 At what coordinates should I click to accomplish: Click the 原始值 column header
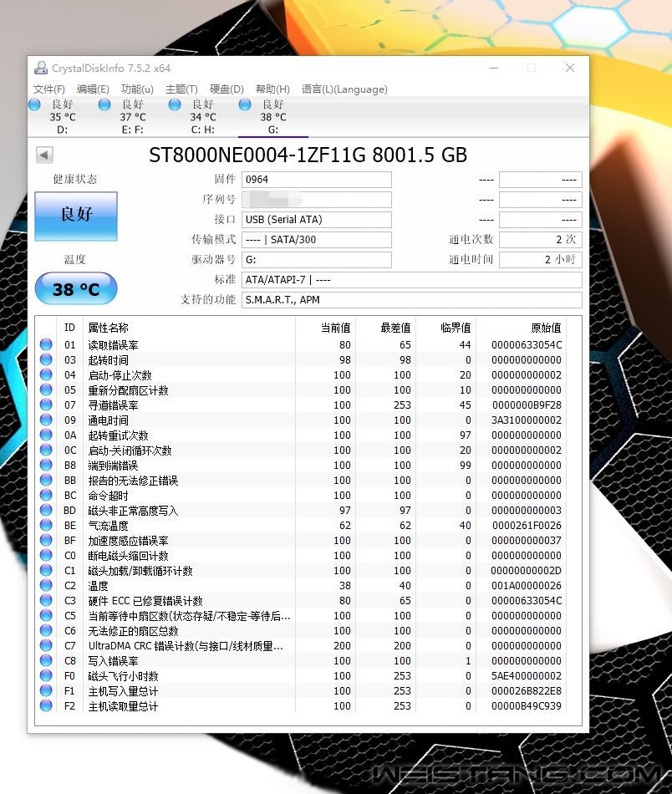[522, 328]
